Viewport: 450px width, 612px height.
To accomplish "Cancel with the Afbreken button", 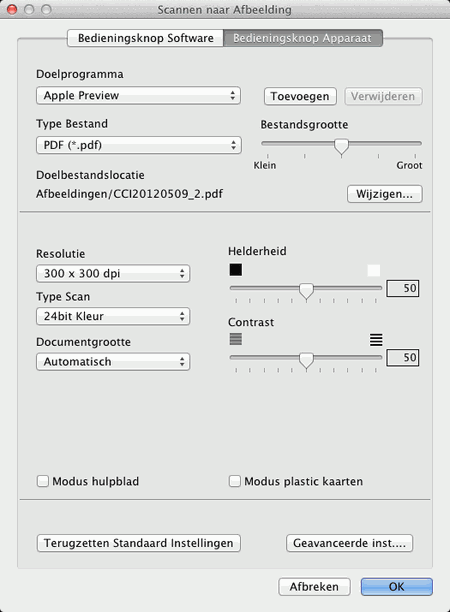I will coord(314,587).
